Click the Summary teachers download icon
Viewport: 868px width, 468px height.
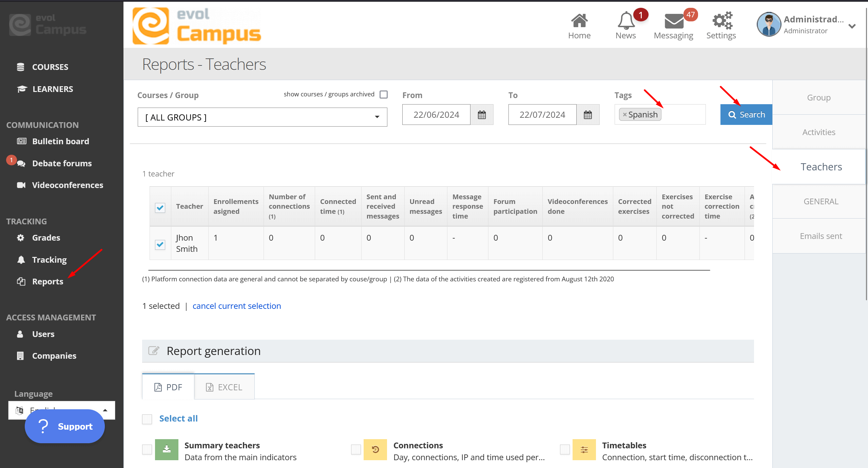pyautogui.click(x=167, y=449)
